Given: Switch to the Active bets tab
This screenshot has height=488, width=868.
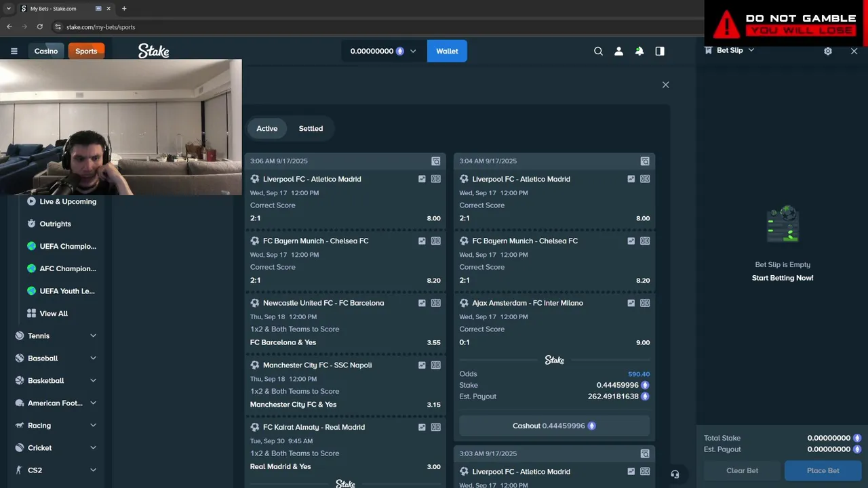Looking at the screenshot, I should (x=267, y=129).
